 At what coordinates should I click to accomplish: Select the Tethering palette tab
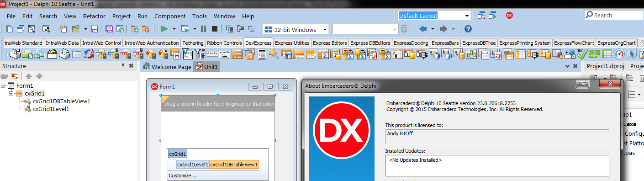pos(193,43)
